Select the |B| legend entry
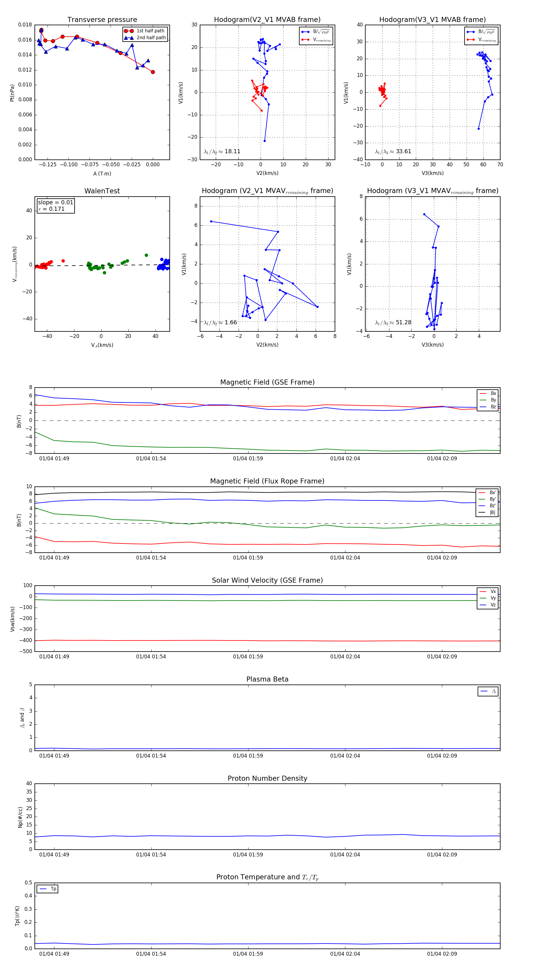Image resolution: width=535 pixels, height=980 pixels. [487, 513]
